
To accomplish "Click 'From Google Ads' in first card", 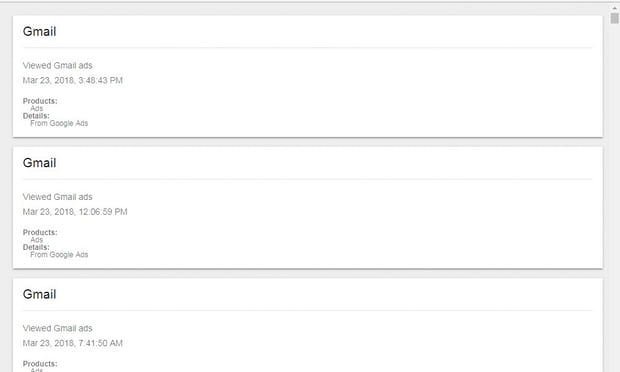I will click(x=59, y=123).
